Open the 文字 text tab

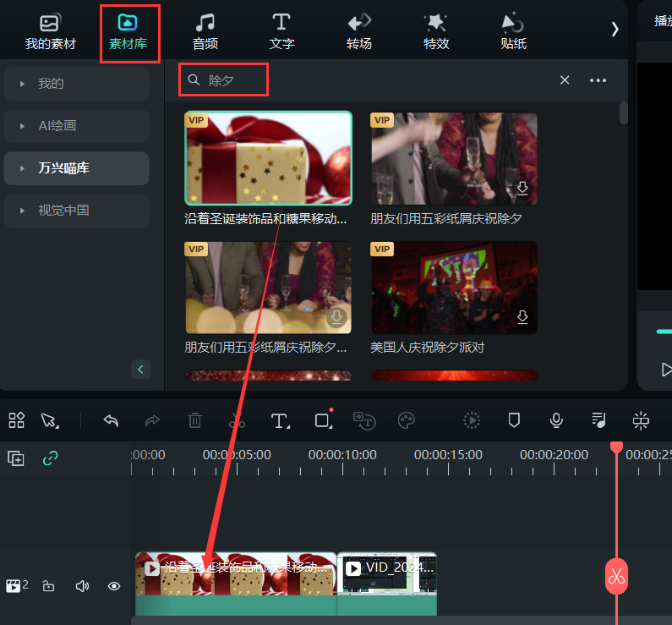(x=281, y=32)
